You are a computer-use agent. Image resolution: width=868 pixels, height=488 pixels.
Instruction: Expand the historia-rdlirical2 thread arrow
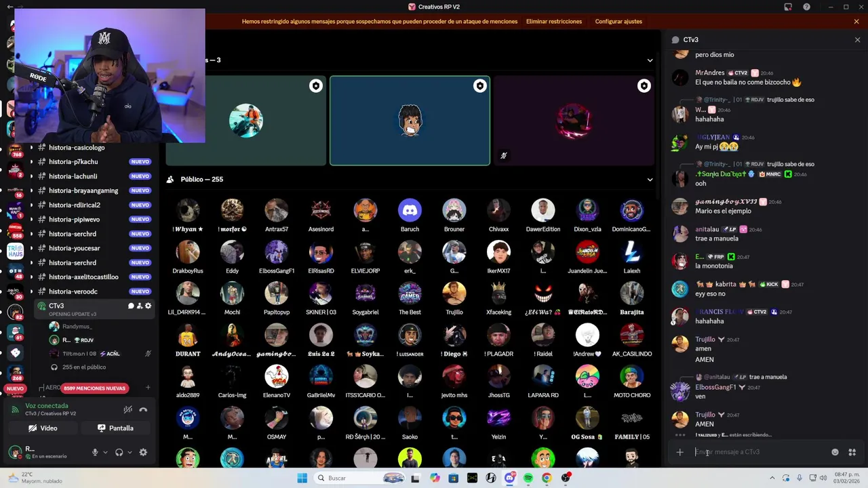tap(31, 205)
